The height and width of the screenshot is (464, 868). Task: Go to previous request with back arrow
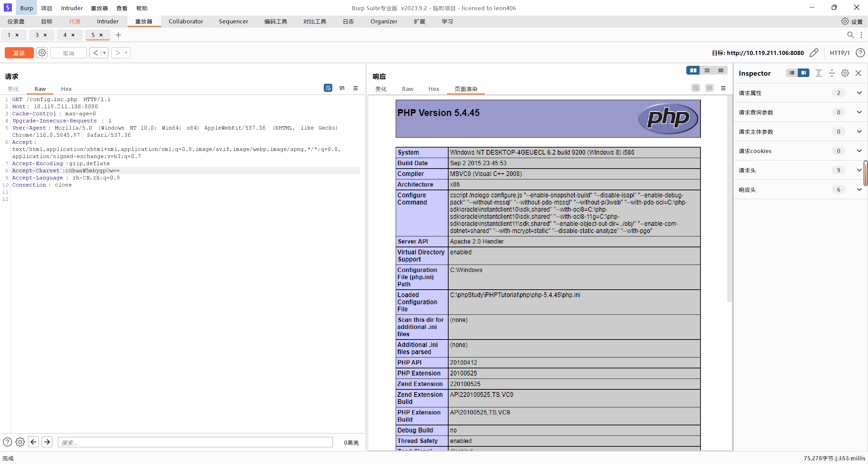95,53
